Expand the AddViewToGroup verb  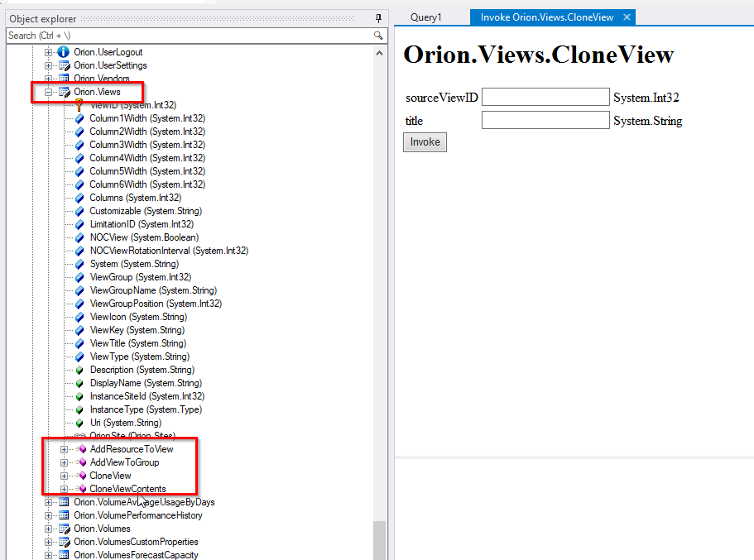pyautogui.click(x=64, y=462)
